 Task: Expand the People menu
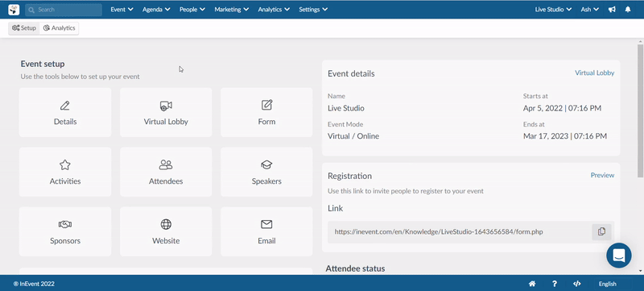[192, 10]
